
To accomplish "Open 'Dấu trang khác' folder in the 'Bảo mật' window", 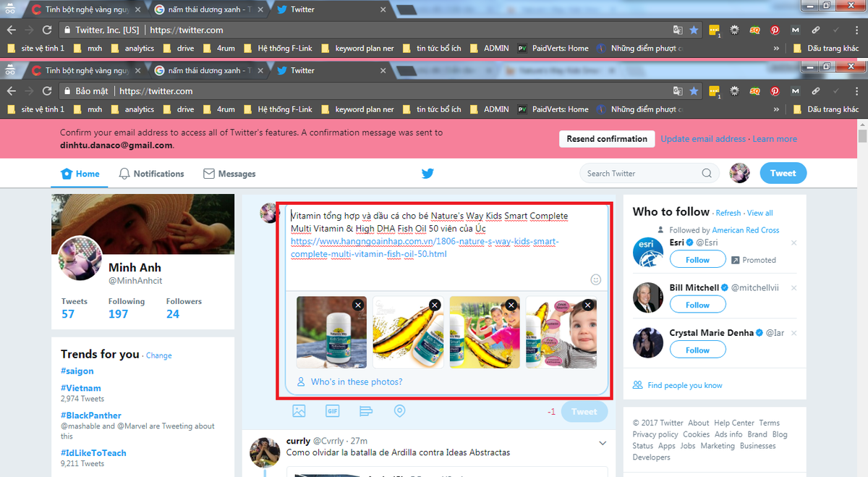I will click(x=826, y=109).
